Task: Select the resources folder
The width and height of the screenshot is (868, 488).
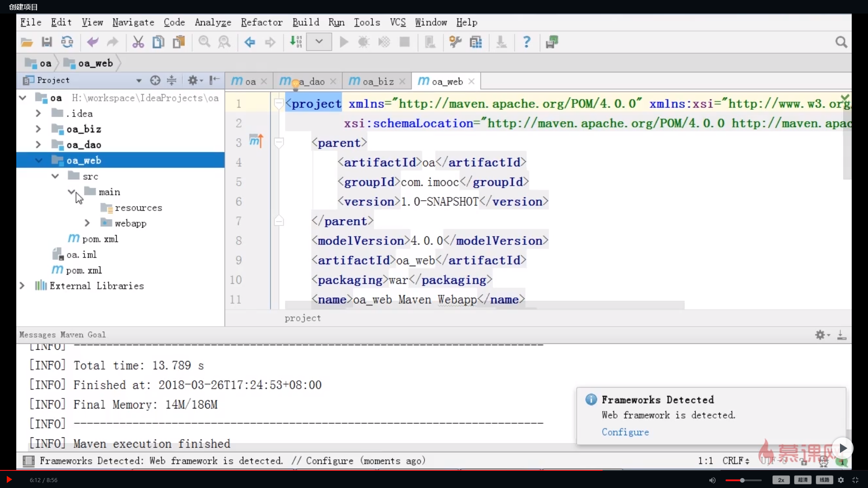Action: (x=131, y=208)
